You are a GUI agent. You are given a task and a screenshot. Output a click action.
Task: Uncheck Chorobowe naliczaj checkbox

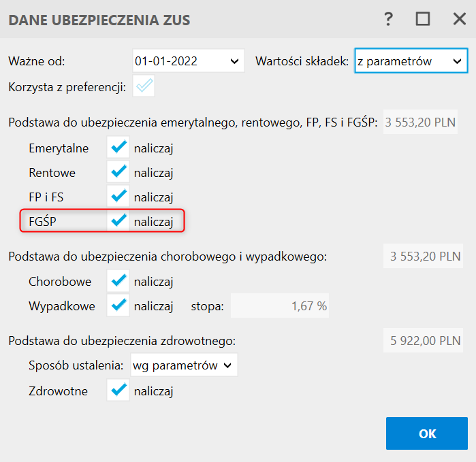[x=119, y=281]
